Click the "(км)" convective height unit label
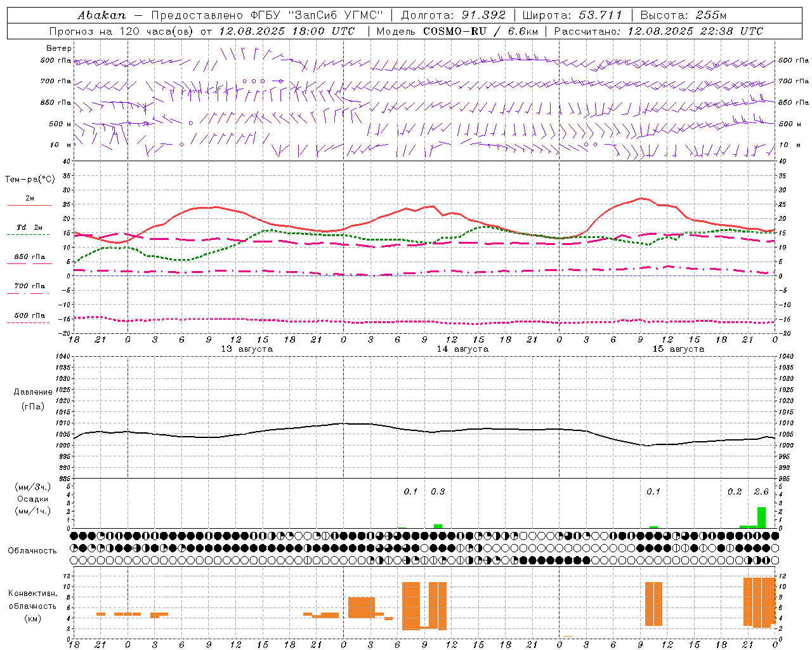 32,618
